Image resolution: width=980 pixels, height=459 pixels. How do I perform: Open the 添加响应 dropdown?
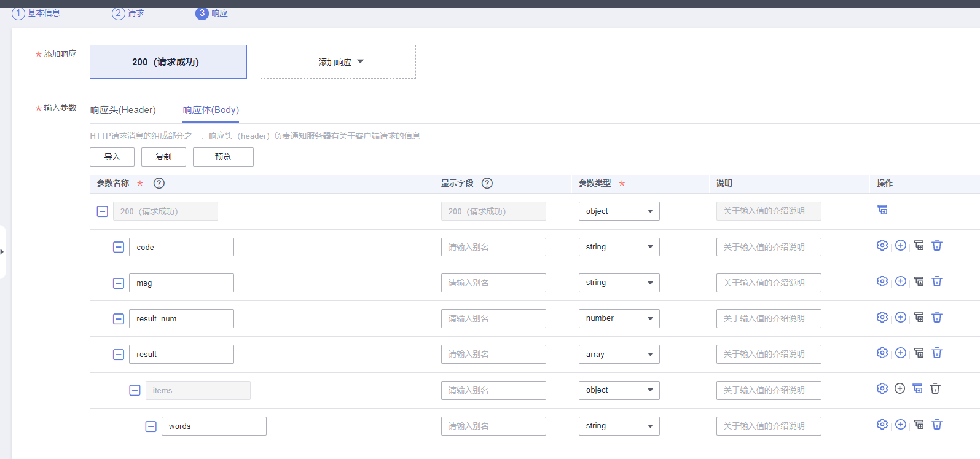tap(338, 61)
